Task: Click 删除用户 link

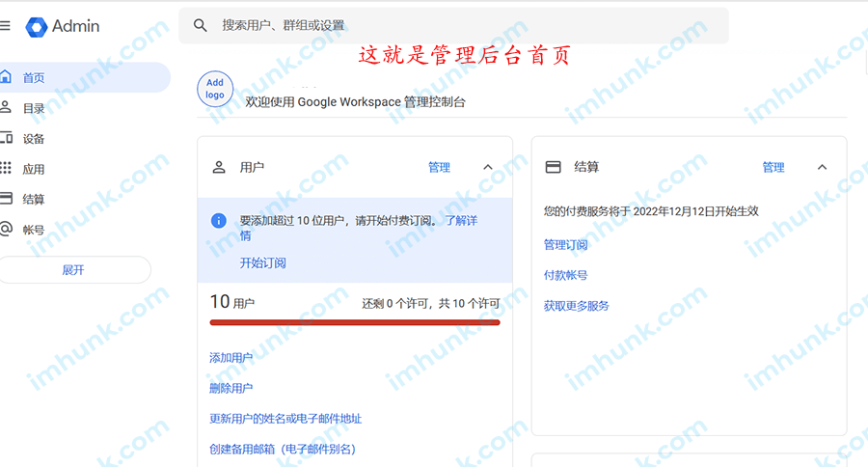Action: (x=231, y=388)
